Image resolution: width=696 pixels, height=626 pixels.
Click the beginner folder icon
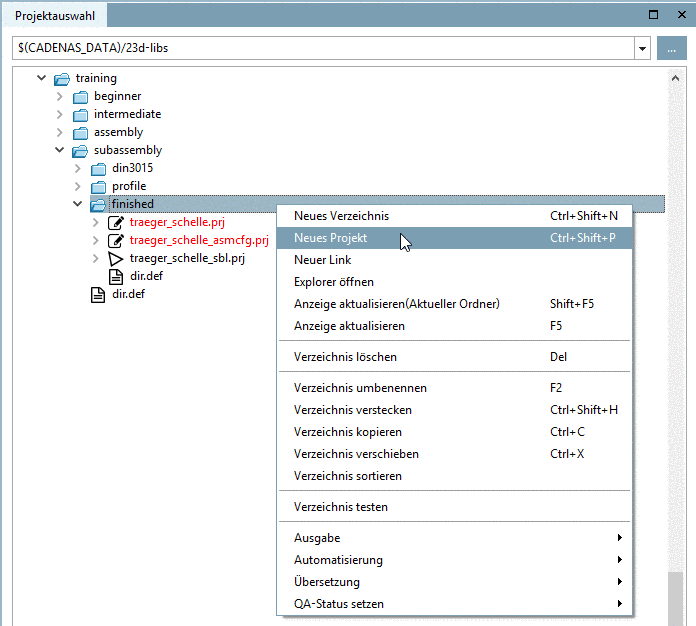[x=80, y=97]
